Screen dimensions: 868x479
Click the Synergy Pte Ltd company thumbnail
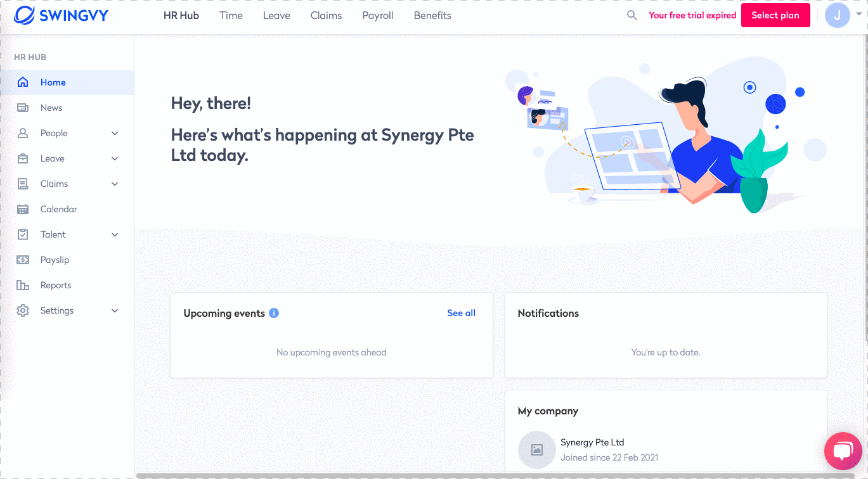pos(536,449)
